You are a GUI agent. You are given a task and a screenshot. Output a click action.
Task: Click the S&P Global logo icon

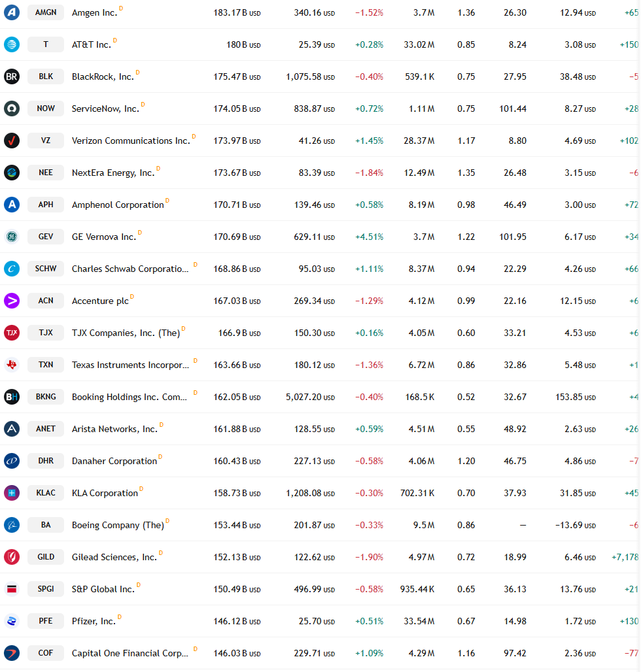coord(12,589)
